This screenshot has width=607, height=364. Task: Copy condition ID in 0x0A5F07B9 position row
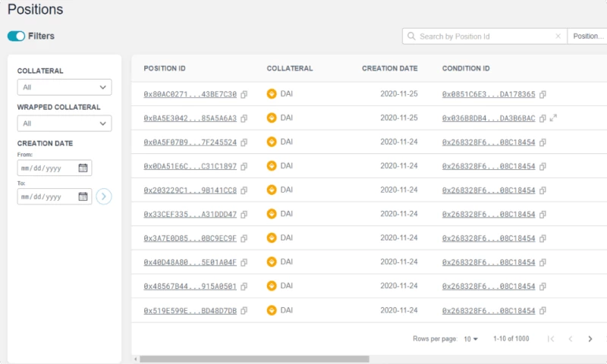[543, 143]
